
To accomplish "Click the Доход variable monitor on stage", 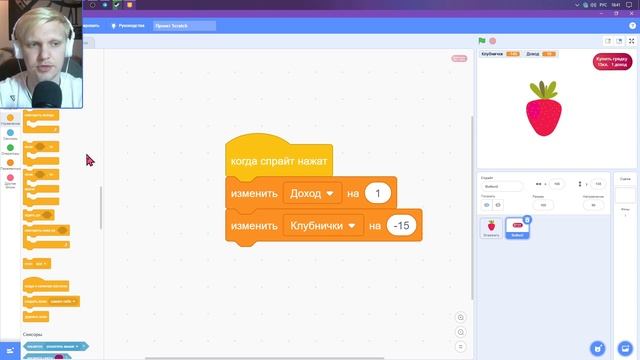I will (541, 54).
